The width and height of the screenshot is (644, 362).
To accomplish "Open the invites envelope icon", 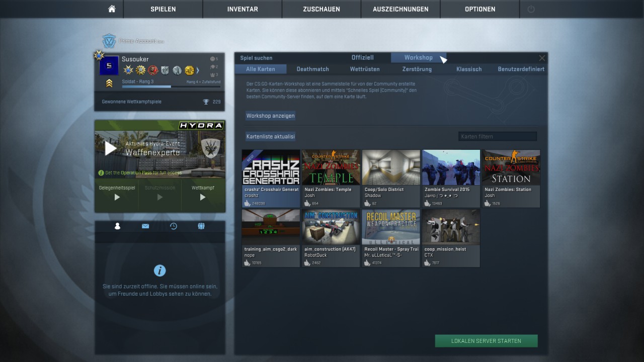I will (145, 226).
